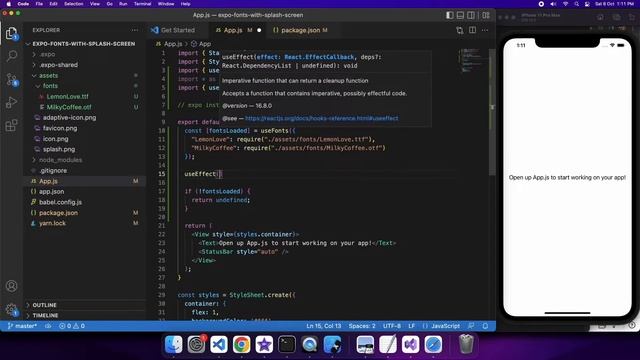Open the Explorer view in activity bar
The image size is (640, 360).
click(11, 33)
